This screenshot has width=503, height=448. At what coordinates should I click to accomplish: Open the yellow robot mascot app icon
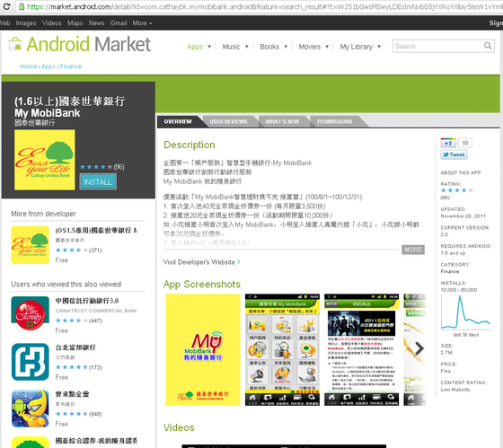(x=31, y=408)
